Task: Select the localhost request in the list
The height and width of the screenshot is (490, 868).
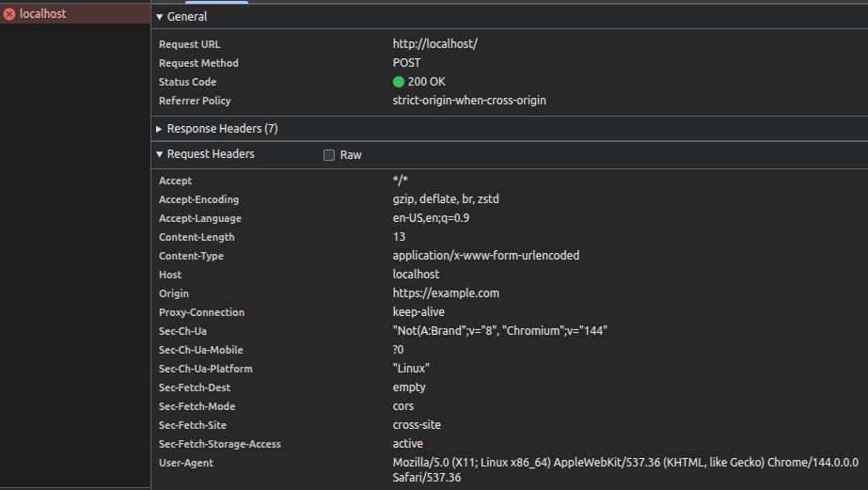Action: [74, 14]
